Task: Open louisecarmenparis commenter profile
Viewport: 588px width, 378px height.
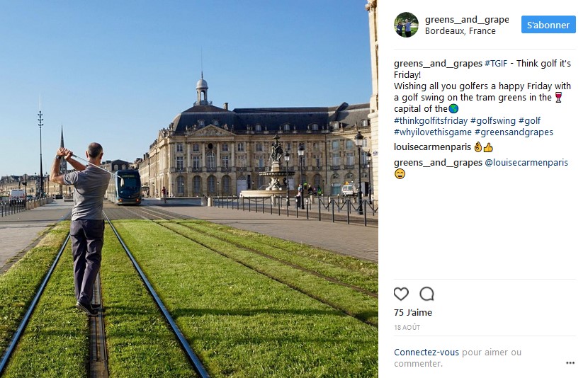Action: (x=432, y=147)
